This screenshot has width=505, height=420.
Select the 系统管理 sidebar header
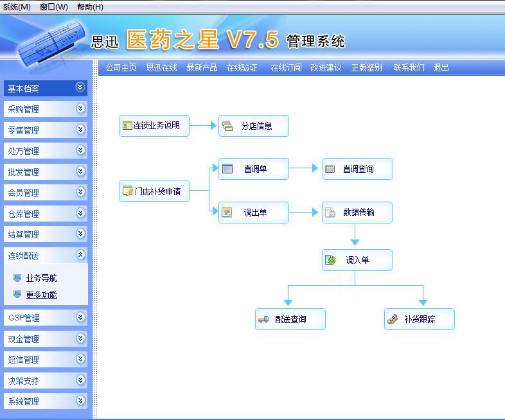(x=46, y=401)
